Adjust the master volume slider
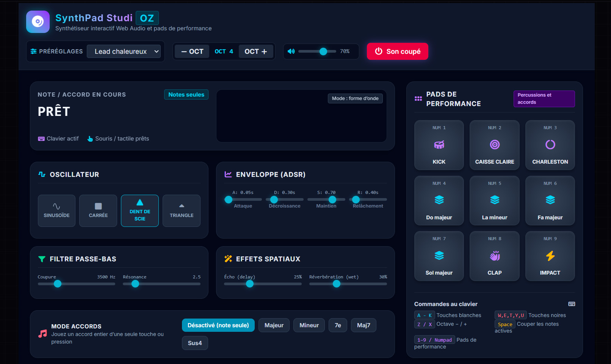 pyautogui.click(x=317, y=52)
